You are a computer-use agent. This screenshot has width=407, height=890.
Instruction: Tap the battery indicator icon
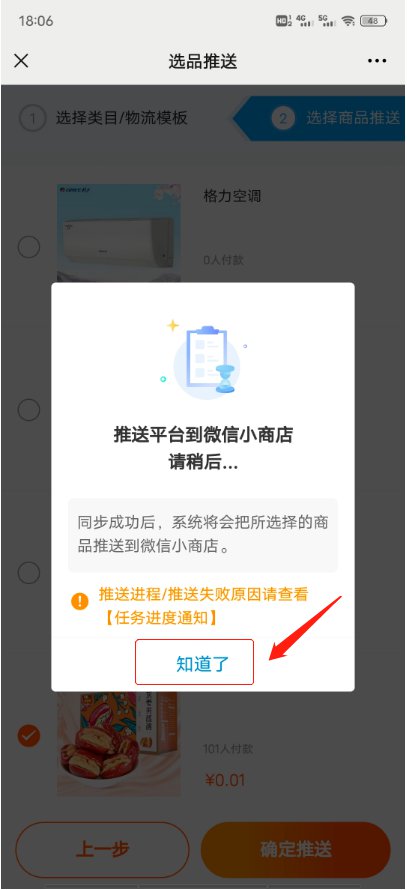(374, 21)
